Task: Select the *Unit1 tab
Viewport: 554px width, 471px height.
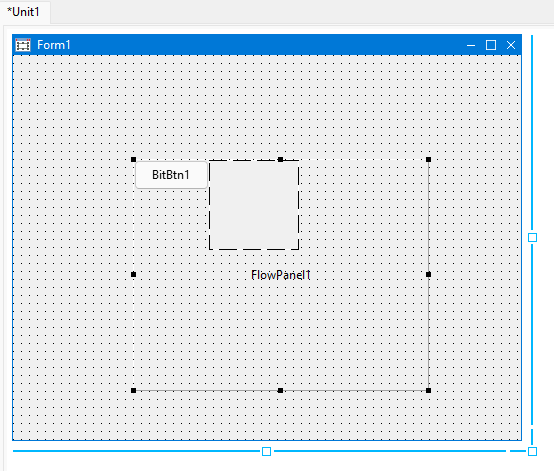Action: (24, 12)
